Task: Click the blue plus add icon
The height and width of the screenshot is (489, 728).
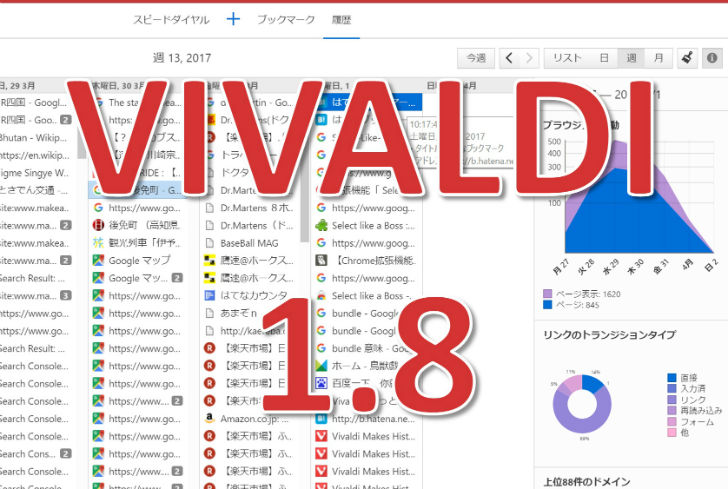Action: 233,19
